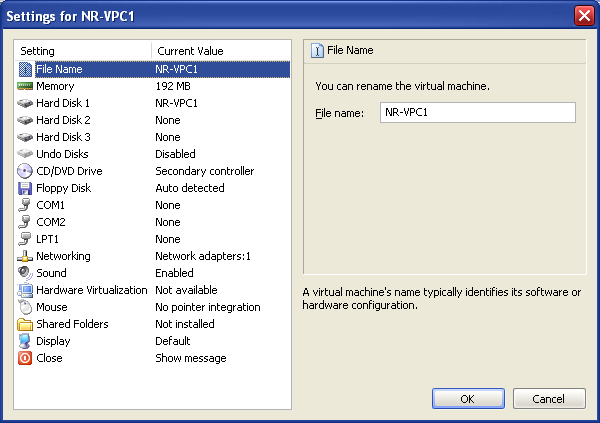The width and height of the screenshot is (600, 423).
Task: Click the Display monitor icon
Action: 25,341
